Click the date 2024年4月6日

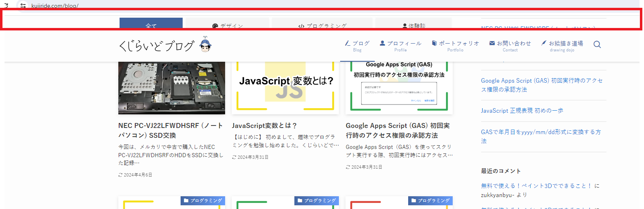click(138, 175)
